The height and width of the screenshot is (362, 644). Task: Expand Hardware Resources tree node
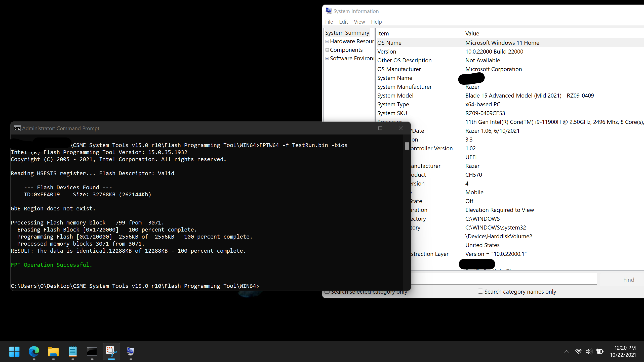click(x=327, y=41)
